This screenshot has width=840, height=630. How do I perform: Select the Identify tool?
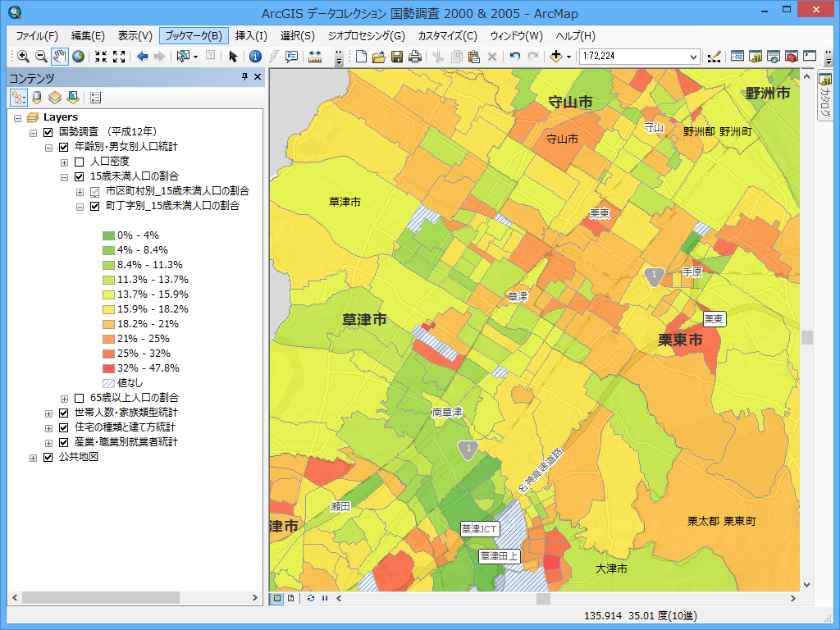click(255, 57)
